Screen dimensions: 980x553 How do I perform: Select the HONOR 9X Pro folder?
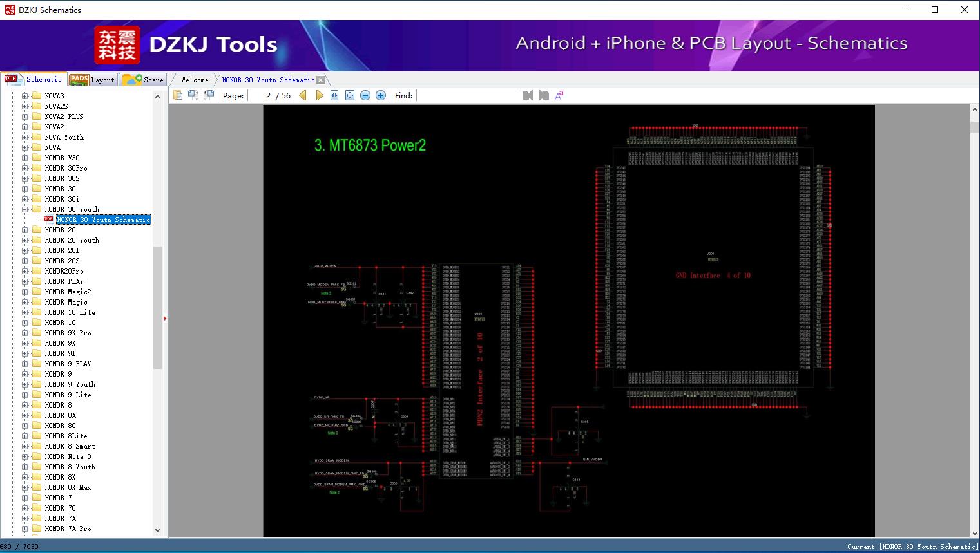(x=68, y=333)
